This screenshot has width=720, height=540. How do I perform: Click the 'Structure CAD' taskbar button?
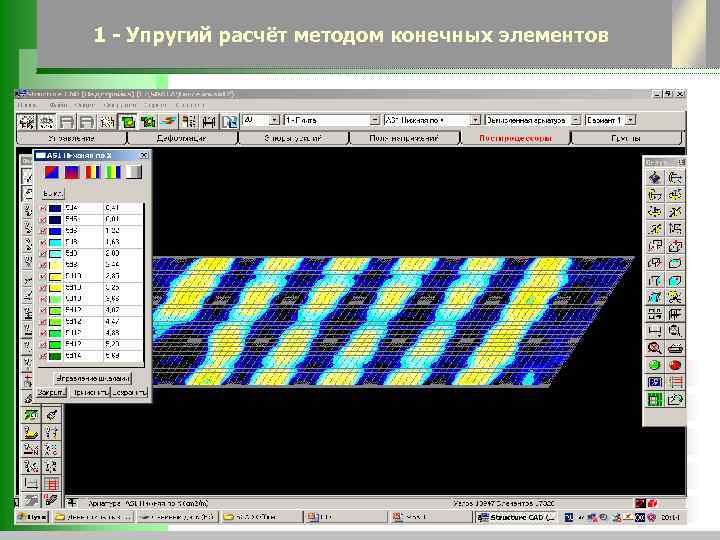tap(516, 517)
